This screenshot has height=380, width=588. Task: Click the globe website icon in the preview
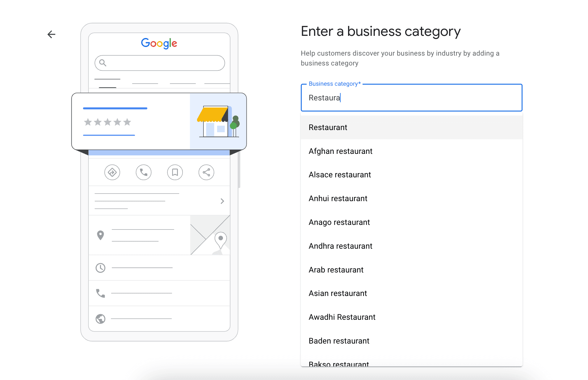pyautogui.click(x=100, y=319)
